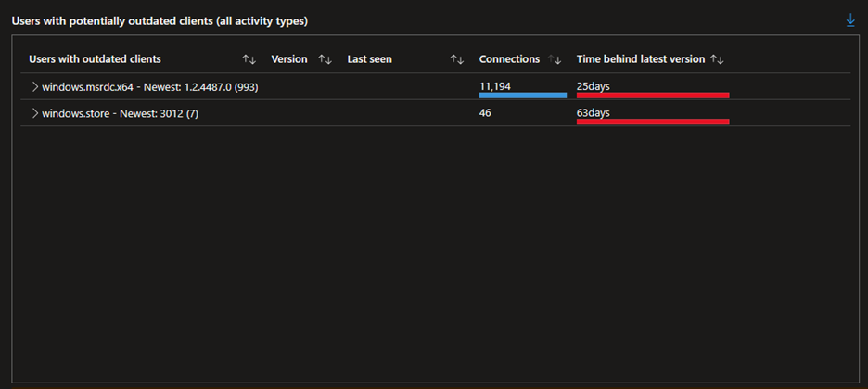Click the blue connections bar for windows.msrdc.x64

pos(523,96)
